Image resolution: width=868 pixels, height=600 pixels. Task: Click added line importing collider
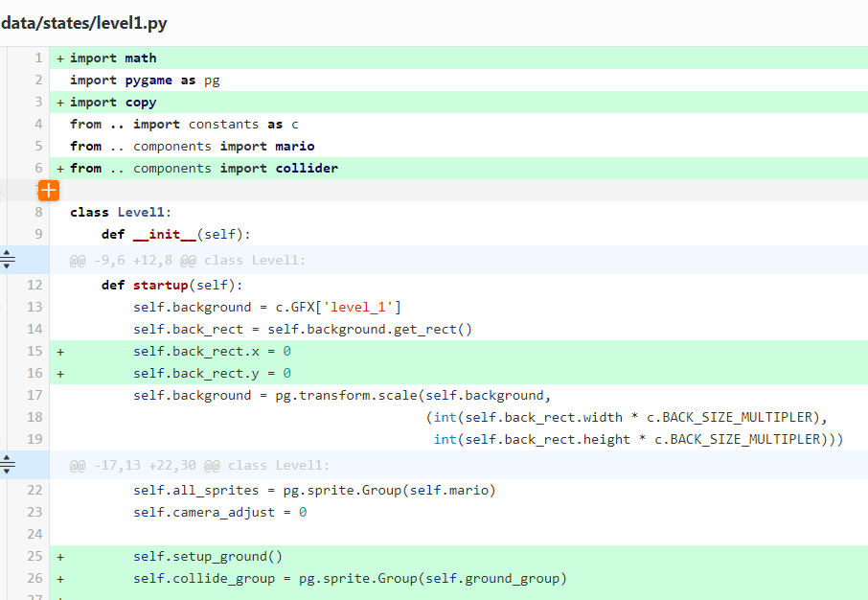[459, 168]
